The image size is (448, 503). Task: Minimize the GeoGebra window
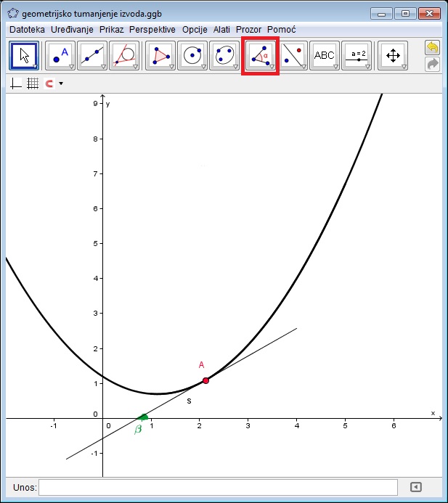pyautogui.click(x=381, y=14)
